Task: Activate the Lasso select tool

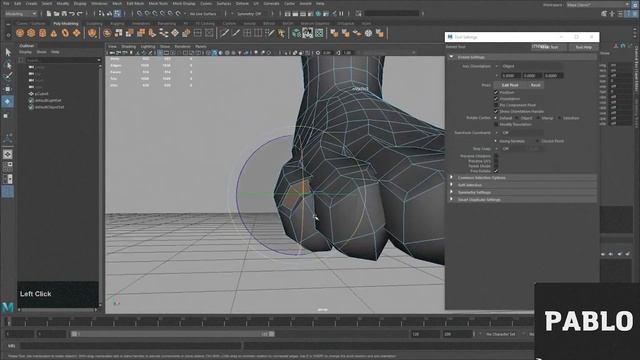Action: point(8,64)
